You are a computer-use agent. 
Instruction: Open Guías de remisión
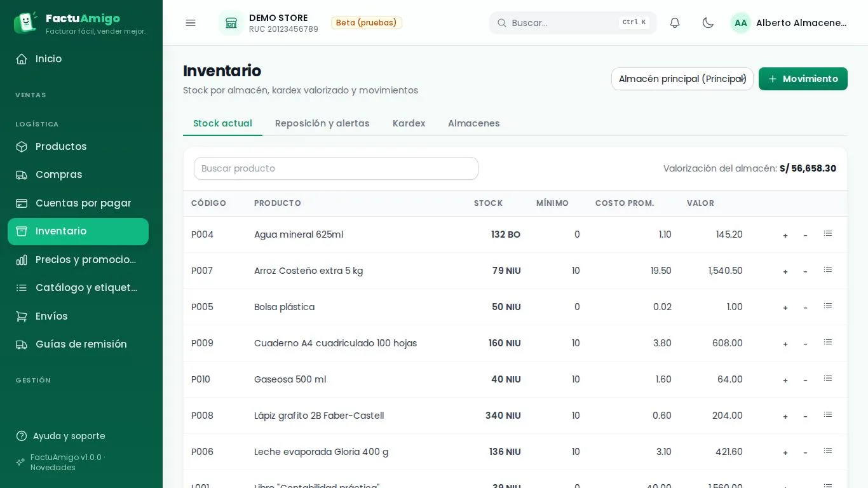point(78,344)
